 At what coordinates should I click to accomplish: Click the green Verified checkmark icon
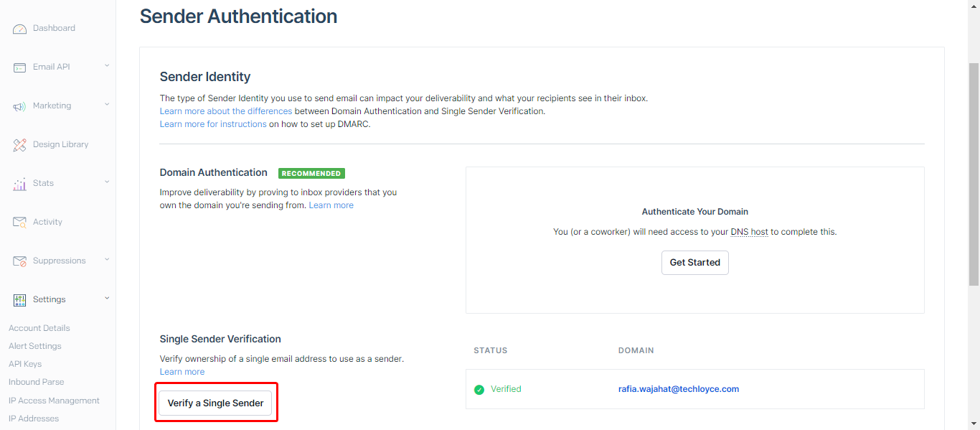(x=479, y=390)
